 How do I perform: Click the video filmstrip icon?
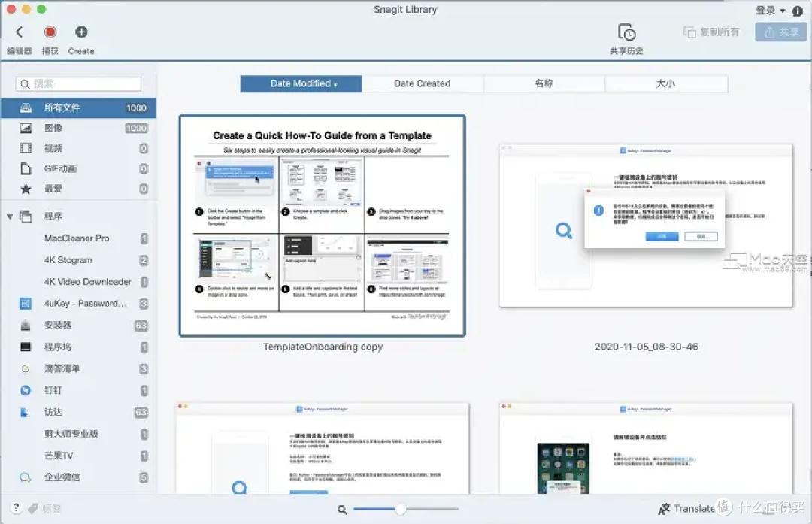tap(26, 148)
